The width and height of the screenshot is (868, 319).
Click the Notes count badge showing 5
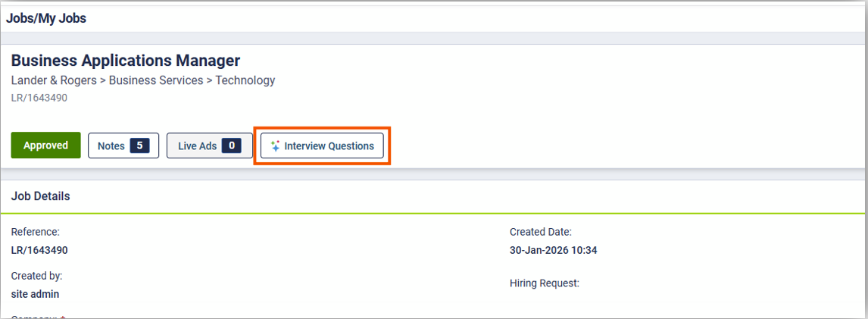coord(139,145)
